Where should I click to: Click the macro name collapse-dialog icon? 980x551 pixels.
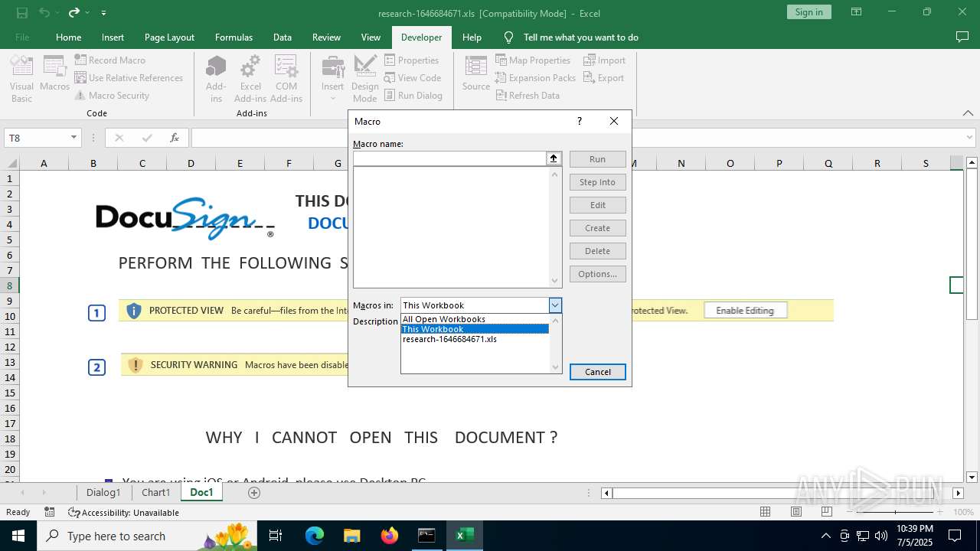coord(553,158)
